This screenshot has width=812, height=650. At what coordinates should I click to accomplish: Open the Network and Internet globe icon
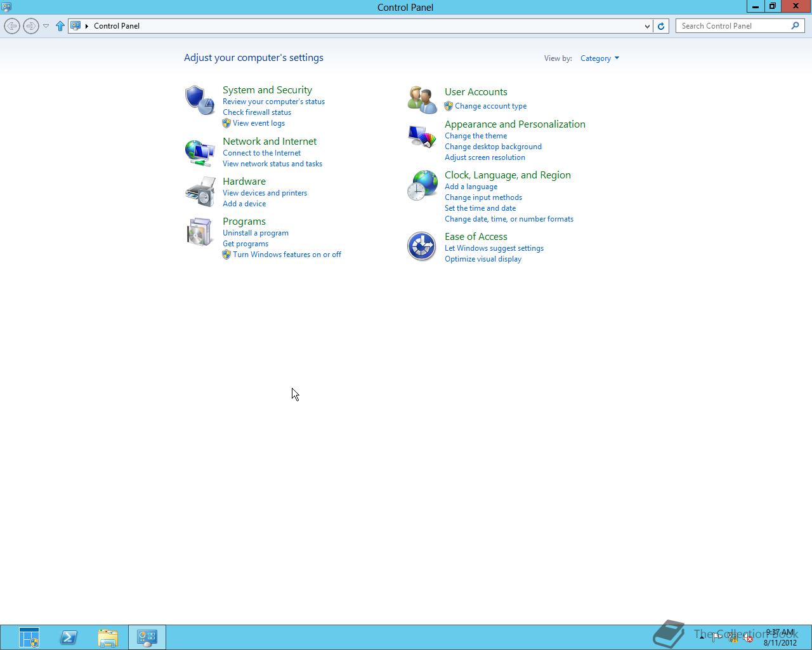tap(200, 152)
